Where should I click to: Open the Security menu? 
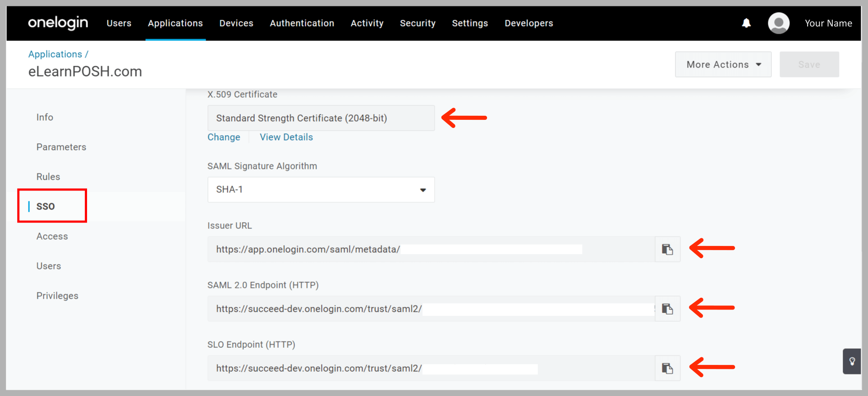click(x=418, y=23)
